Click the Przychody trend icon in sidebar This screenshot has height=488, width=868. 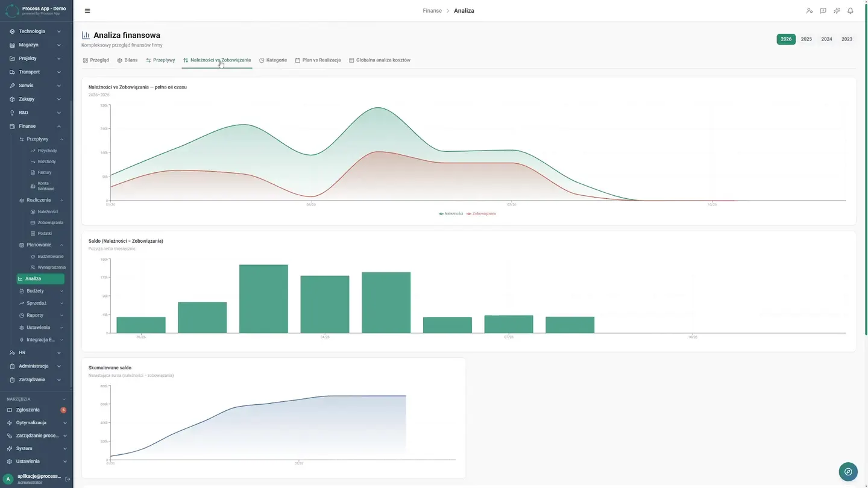[x=33, y=151]
